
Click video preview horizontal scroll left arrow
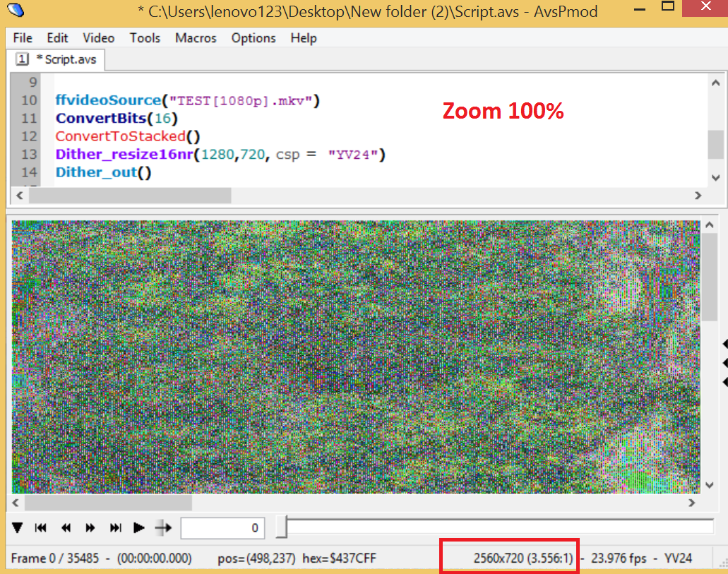point(16,503)
